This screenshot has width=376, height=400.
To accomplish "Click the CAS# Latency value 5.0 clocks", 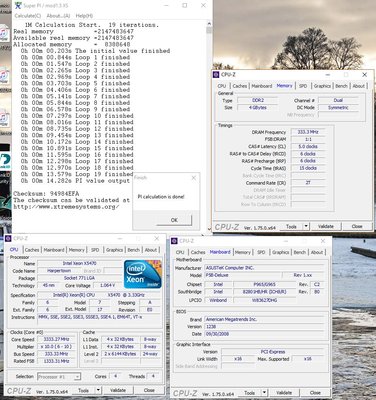I will pos(308,147).
